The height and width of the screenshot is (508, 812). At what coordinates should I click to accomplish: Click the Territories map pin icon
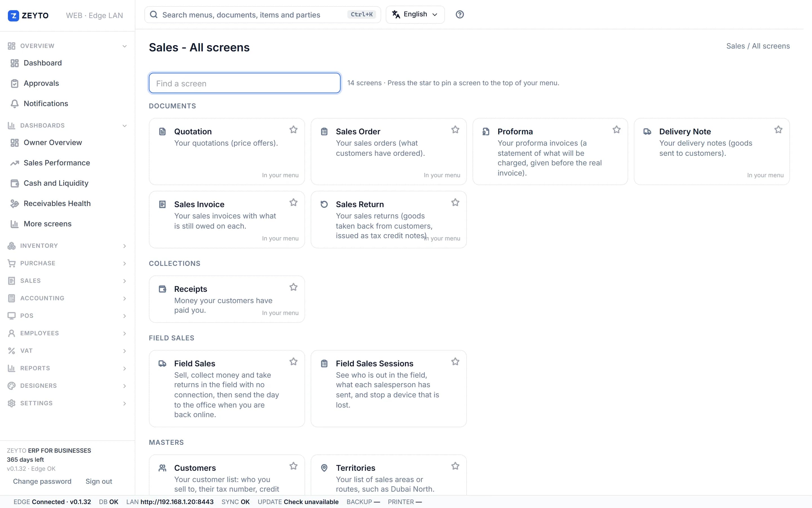pos(324,468)
